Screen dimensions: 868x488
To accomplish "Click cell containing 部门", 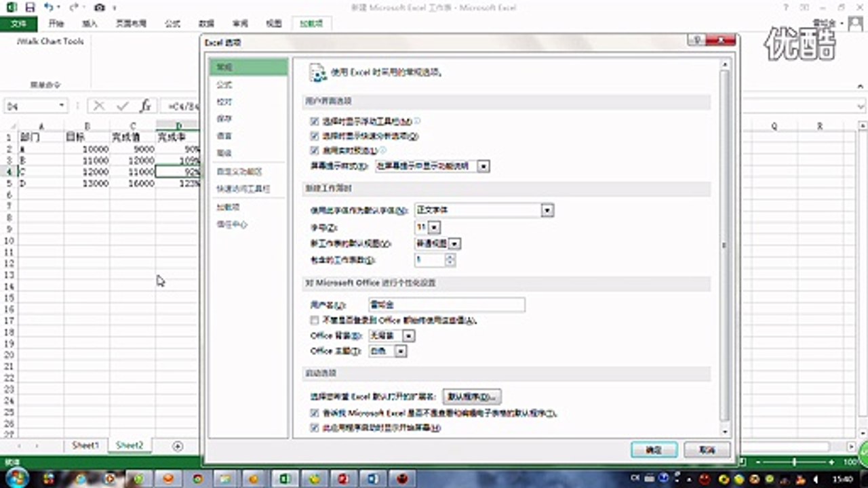I will tap(41, 137).
